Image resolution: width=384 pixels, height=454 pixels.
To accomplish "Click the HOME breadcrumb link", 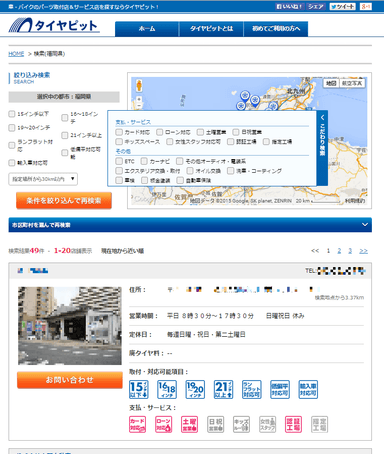I will 16,54.
